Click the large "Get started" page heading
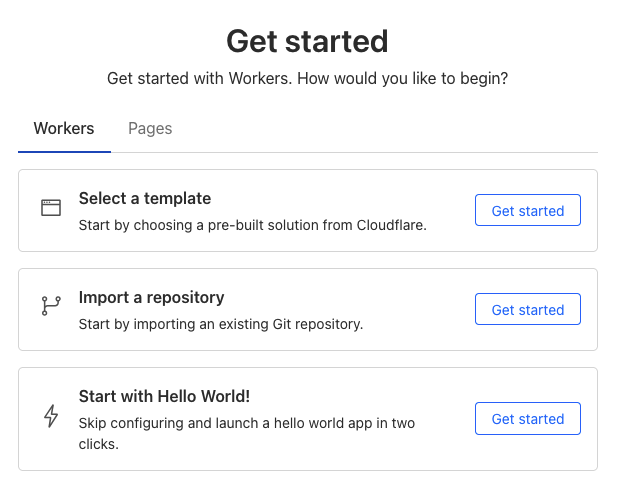This screenshot has height=484, width=617. [307, 41]
